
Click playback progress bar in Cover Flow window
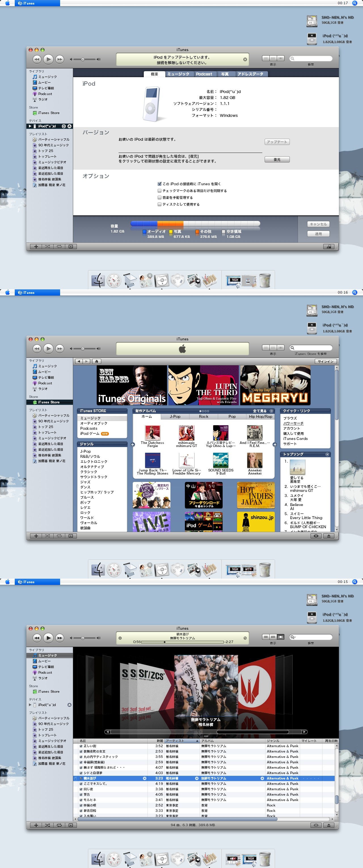click(x=183, y=642)
